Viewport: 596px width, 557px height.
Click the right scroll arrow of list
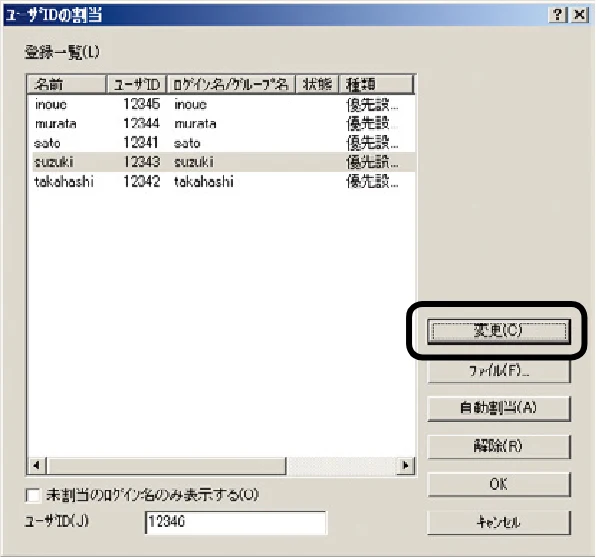(406, 466)
